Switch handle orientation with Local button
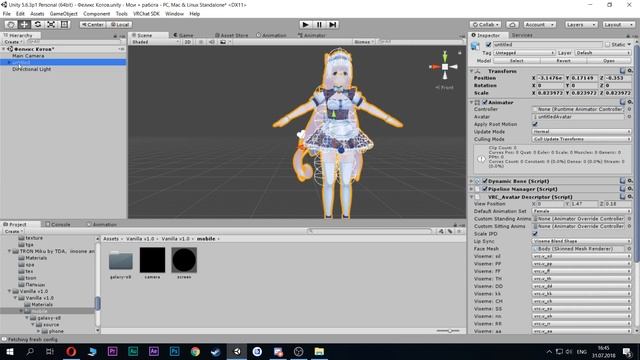 120,24
